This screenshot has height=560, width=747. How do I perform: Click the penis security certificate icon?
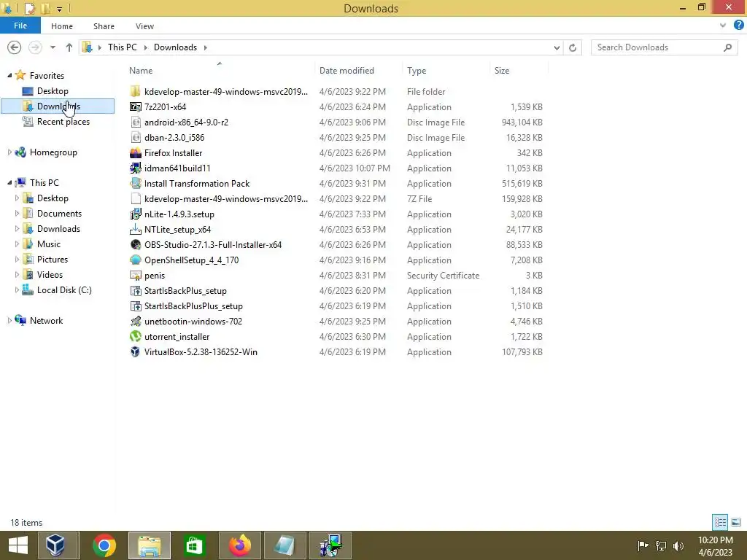coord(135,275)
